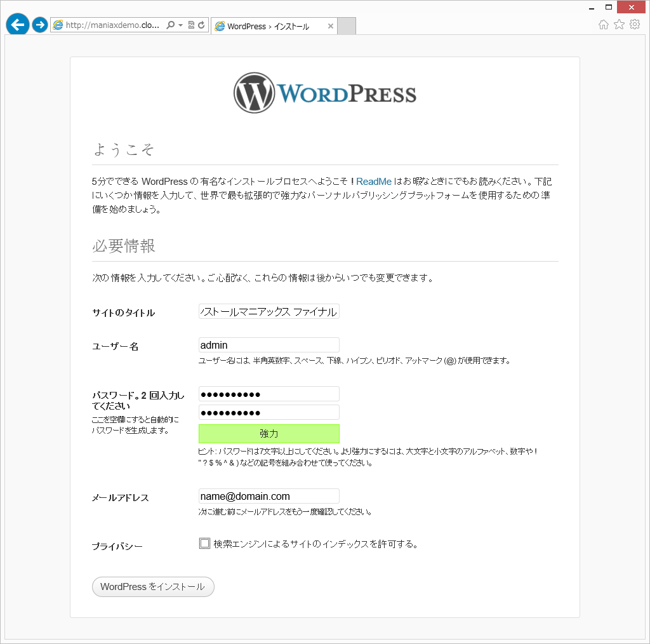The width and height of the screenshot is (650, 644).
Task: Open a new blank tab
Action: click(347, 26)
